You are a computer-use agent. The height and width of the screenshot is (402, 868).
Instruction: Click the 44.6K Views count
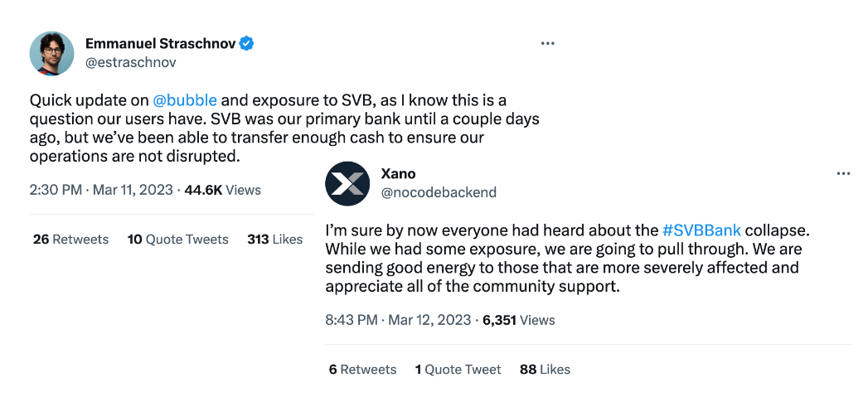[x=222, y=190]
